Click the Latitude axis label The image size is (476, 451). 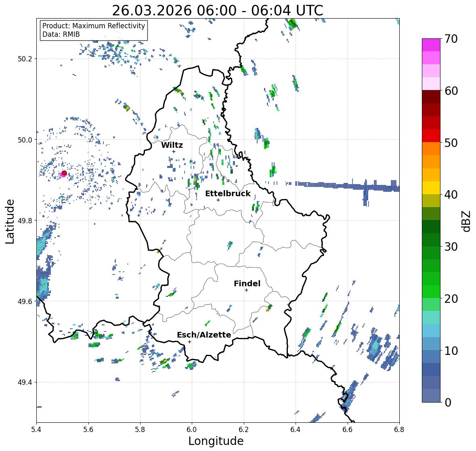tap(10, 221)
